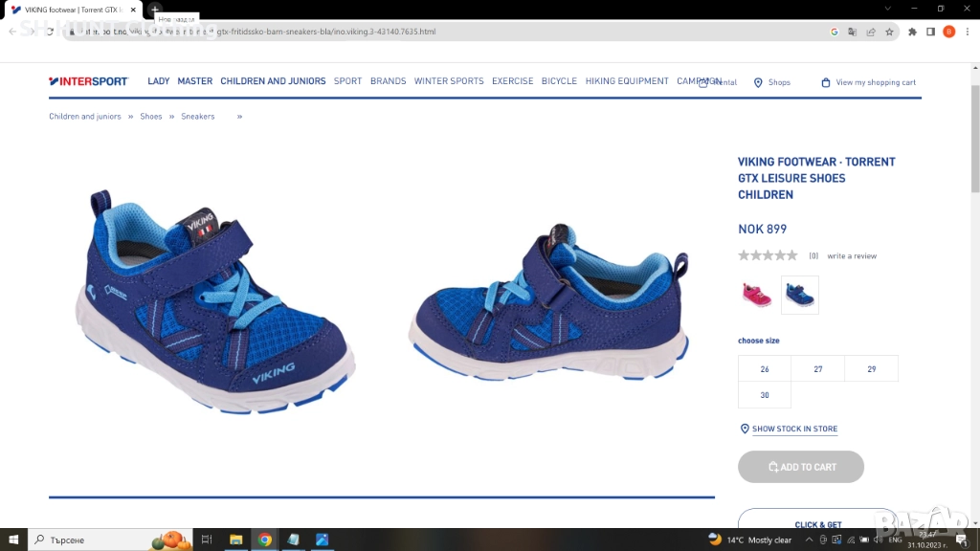The width and height of the screenshot is (980, 551).
Task: Bookmark this page with the star icon
Action: click(889, 32)
